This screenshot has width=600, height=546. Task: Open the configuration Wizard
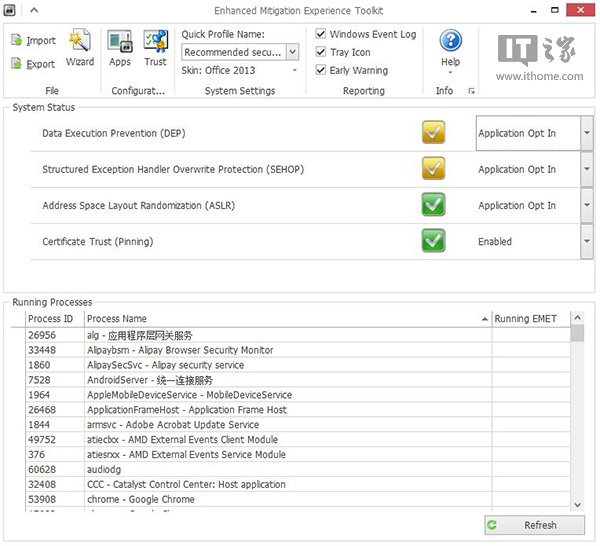point(80,48)
